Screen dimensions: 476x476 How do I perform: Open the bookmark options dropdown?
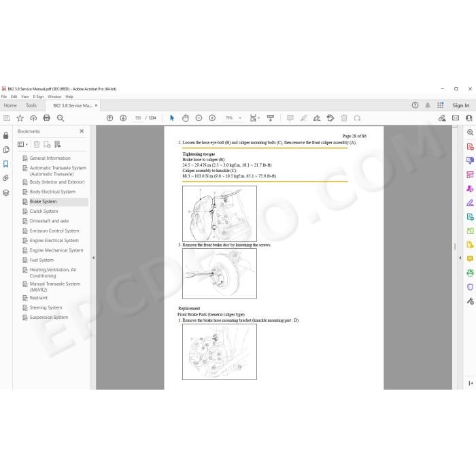(22, 144)
